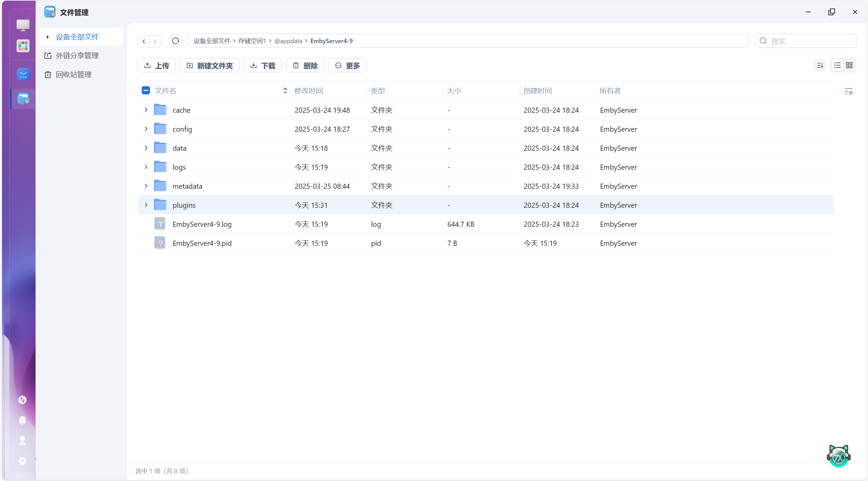868x481 pixels.
Task: Open the sort order icon
Action: coord(820,65)
